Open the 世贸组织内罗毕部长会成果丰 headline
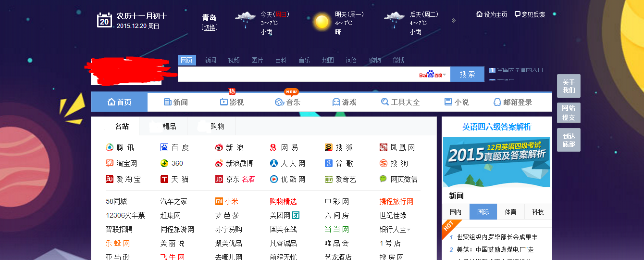 pyautogui.click(x=497, y=237)
